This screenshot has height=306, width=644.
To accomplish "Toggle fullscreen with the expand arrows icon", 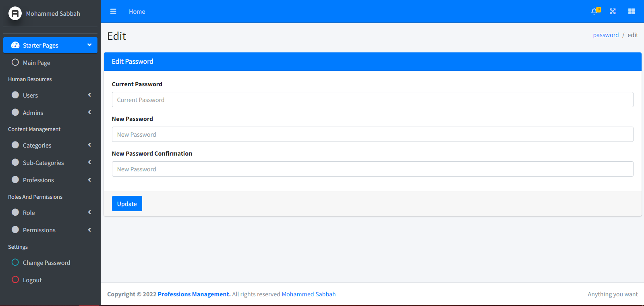I will (613, 11).
